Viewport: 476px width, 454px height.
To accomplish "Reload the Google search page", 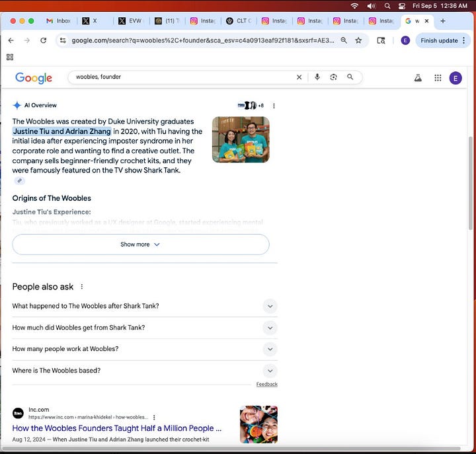I will click(x=44, y=40).
